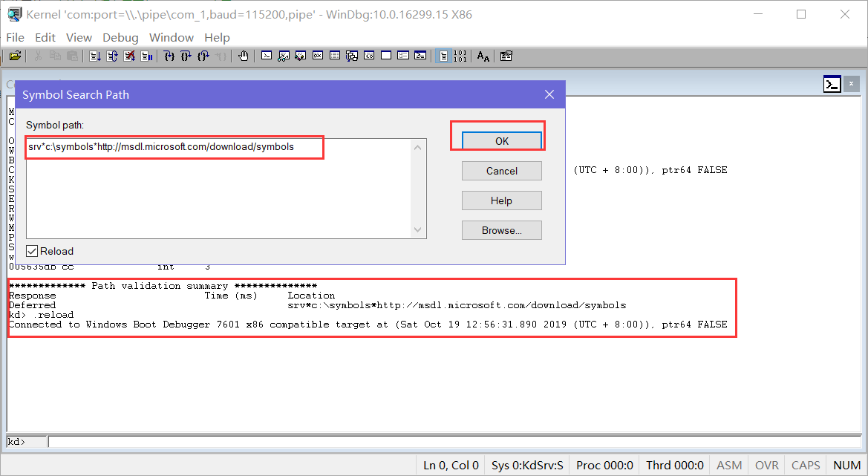
Task: Open the Help menu
Action: click(217, 38)
